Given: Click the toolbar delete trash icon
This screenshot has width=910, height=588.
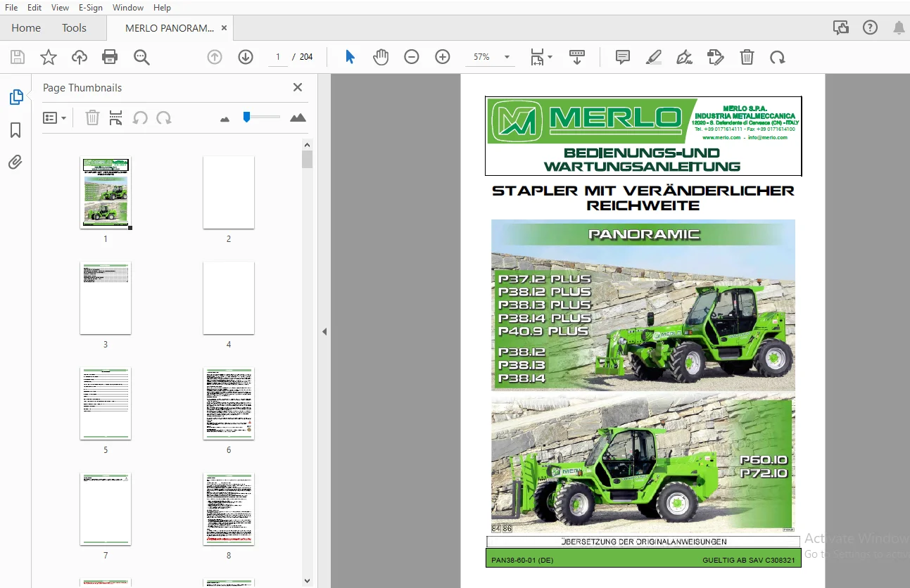Looking at the screenshot, I should [x=747, y=57].
